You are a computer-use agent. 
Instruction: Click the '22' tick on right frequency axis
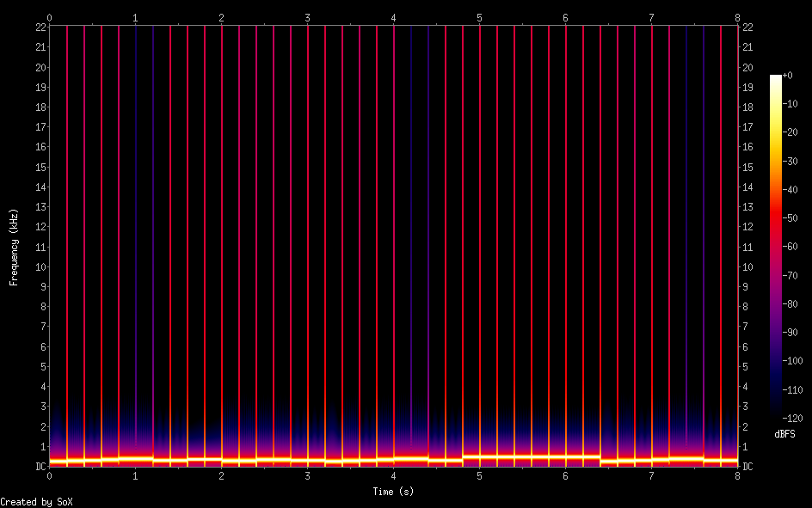coord(747,28)
